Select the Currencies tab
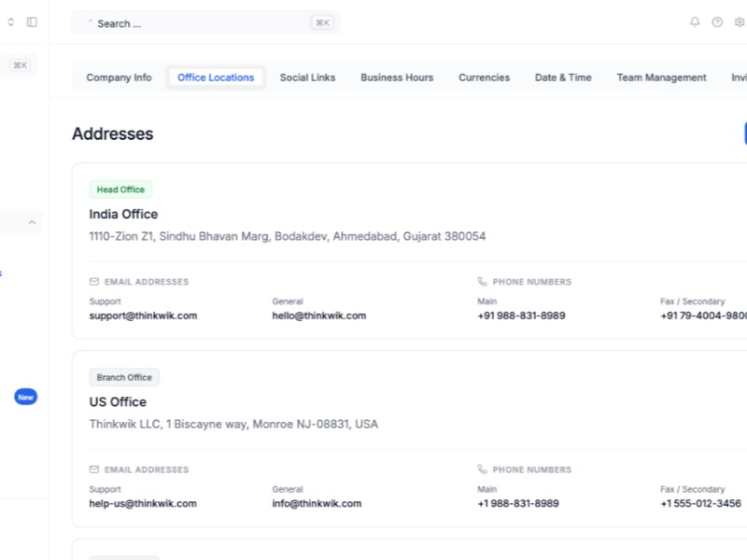 [484, 77]
